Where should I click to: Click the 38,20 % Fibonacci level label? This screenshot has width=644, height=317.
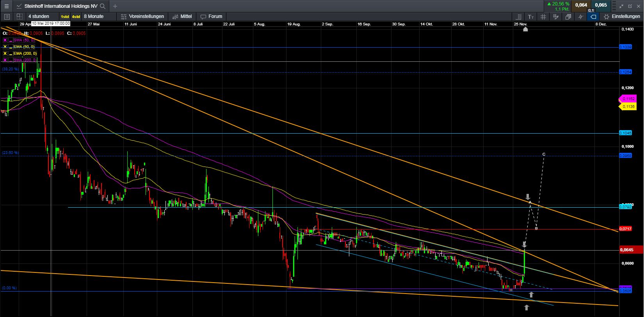tap(10, 69)
